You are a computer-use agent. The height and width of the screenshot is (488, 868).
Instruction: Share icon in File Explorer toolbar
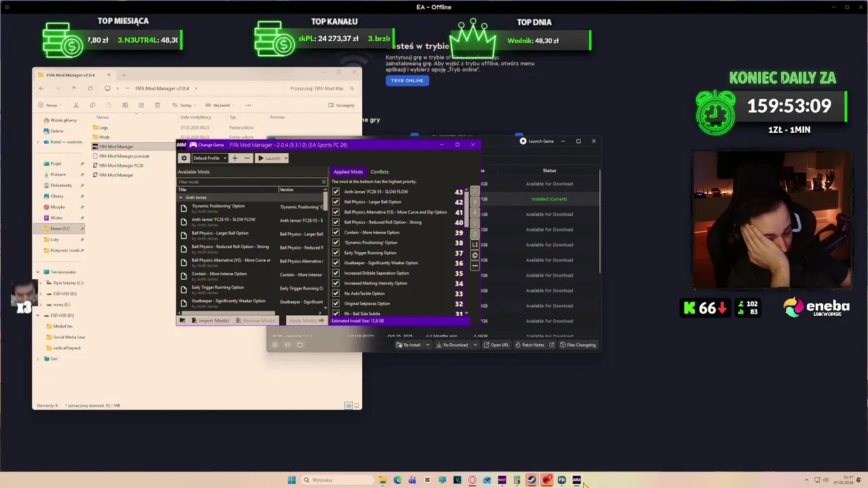point(141,105)
